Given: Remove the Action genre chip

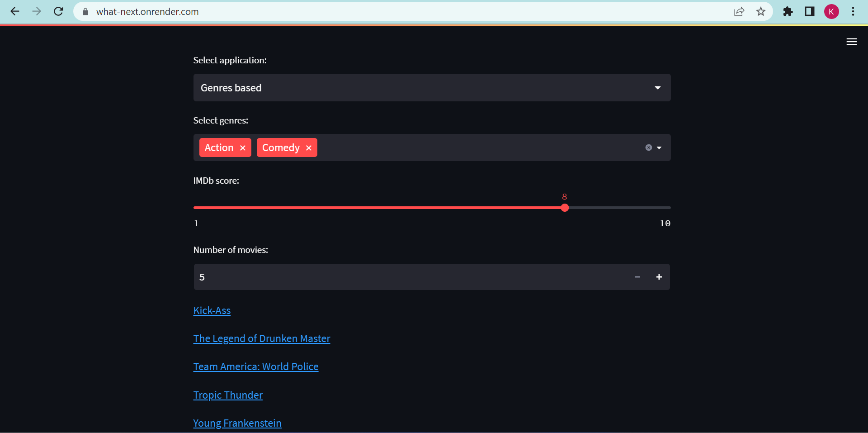Looking at the screenshot, I should tap(242, 148).
